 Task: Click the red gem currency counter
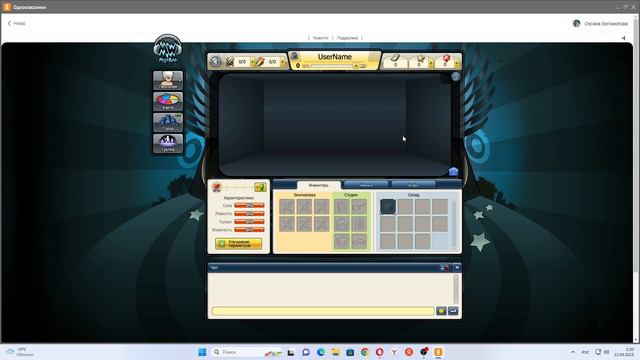tap(445, 61)
